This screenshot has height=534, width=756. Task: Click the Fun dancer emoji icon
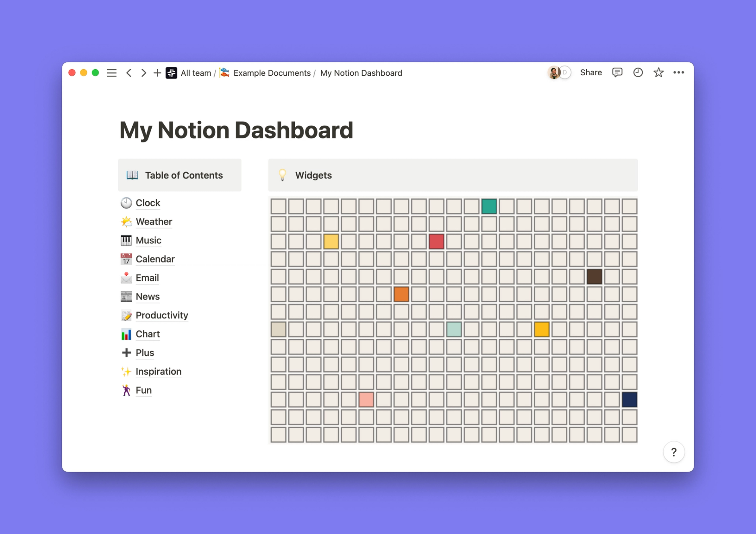click(126, 390)
